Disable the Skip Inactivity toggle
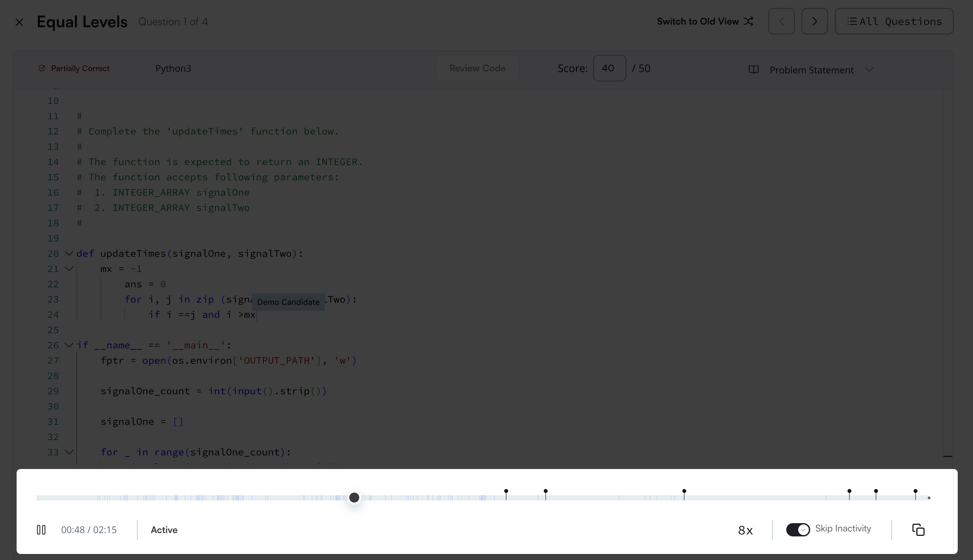Screen dimensions: 973x560 tap(798, 529)
